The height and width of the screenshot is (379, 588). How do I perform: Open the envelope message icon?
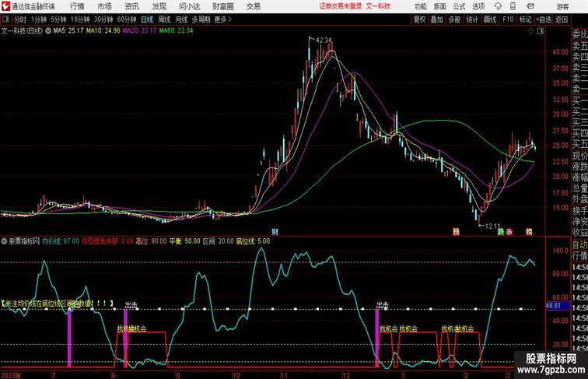(530, 6)
